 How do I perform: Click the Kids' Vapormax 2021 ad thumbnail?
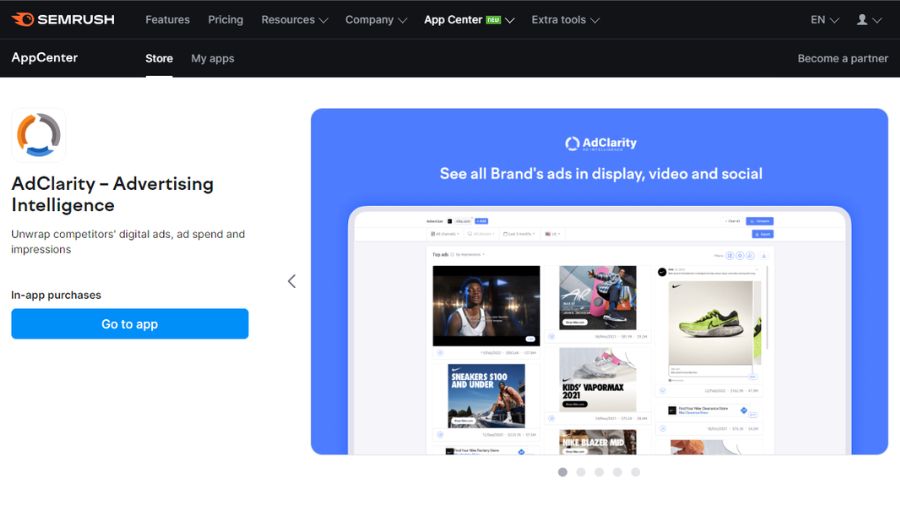click(598, 379)
